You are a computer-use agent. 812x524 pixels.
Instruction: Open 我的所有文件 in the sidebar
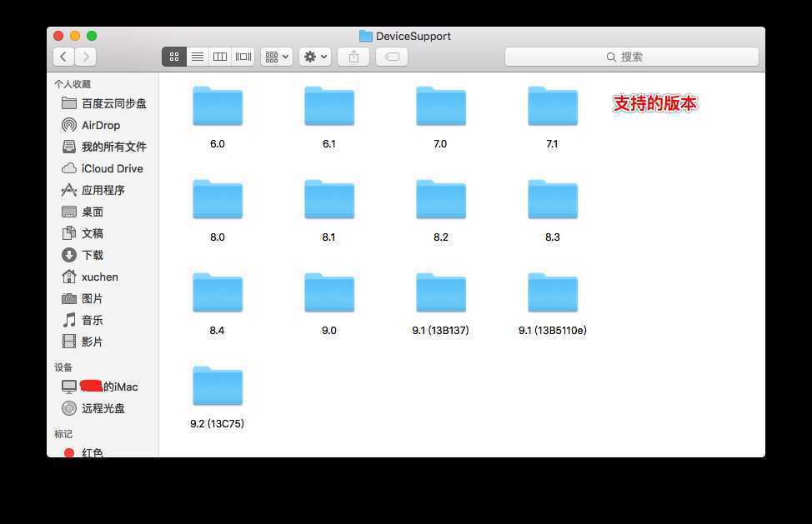pos(103,147)
